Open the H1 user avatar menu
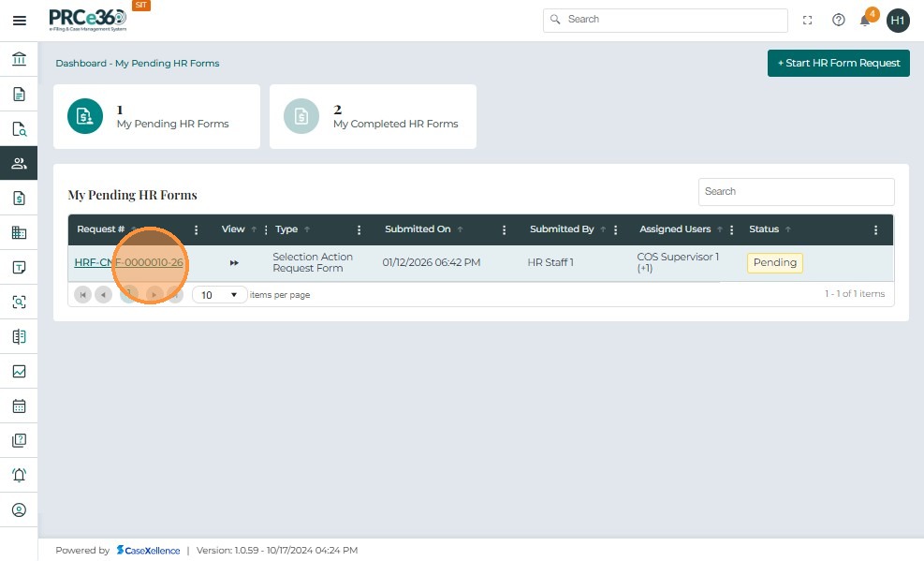This screenshot has height=561, width=924. [x=898, y=21]
